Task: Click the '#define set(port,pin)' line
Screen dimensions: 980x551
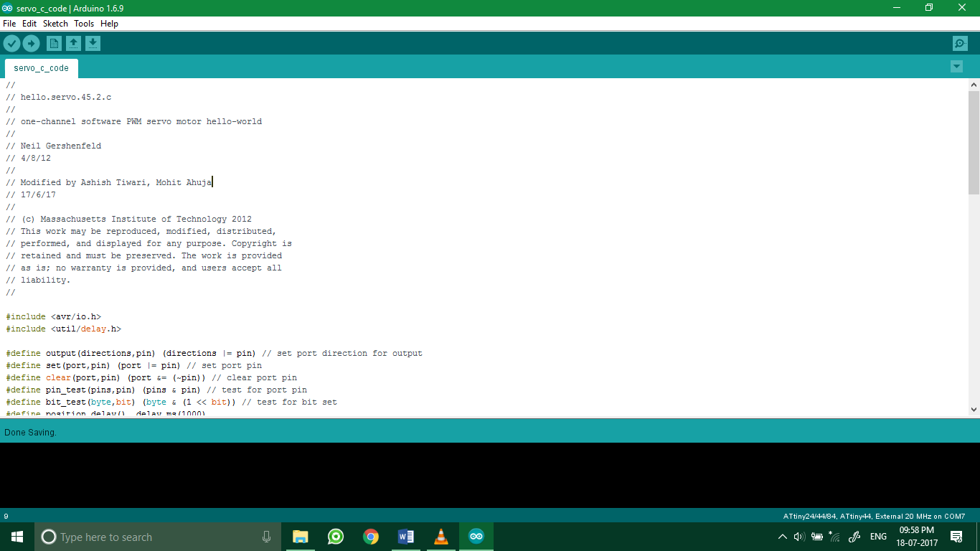Action: pyautogui.click(x=134, y=365)
